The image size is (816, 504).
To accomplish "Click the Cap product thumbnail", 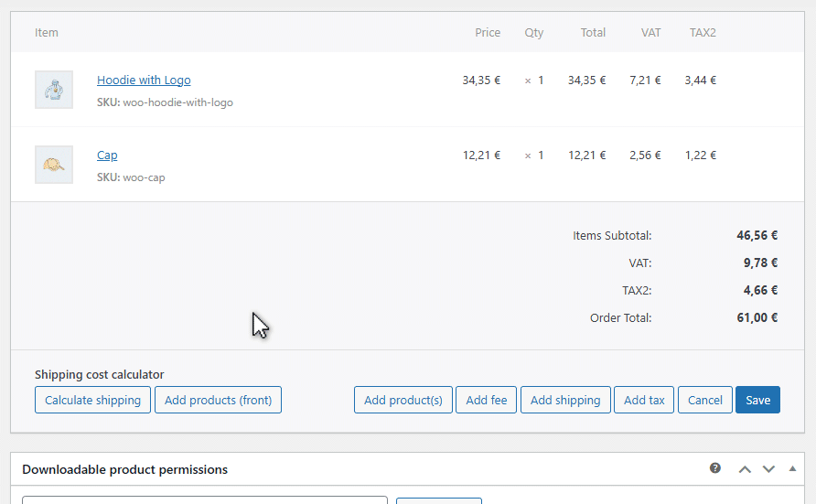I will (54, 165).
